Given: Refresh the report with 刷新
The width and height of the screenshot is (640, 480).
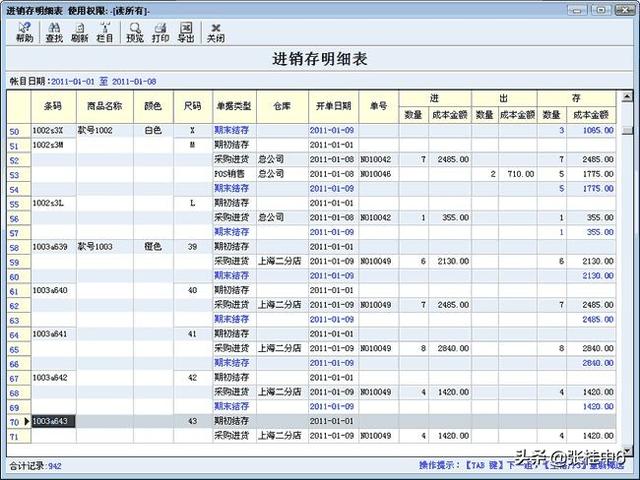Looking at the screenshot, I should click(x=80, y=32).
